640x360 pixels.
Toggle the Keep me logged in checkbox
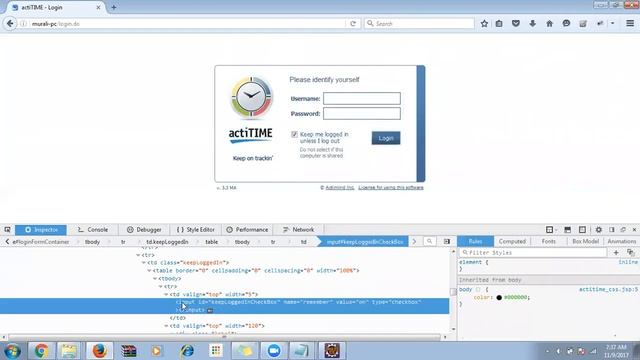coord(294,134)
